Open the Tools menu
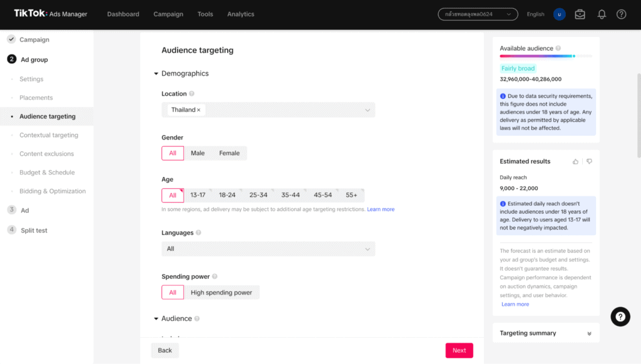The height and width of the screenshot is (364, 641). click(205, 14)
